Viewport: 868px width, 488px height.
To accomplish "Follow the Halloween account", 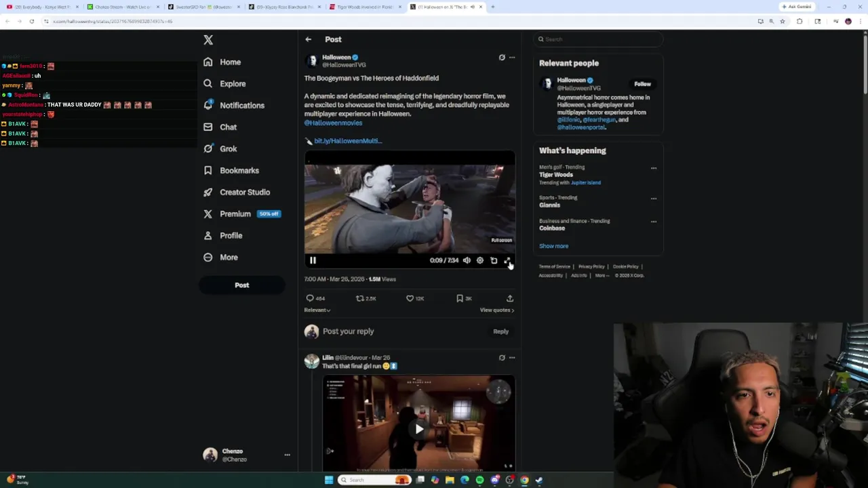I will point(642,84).
